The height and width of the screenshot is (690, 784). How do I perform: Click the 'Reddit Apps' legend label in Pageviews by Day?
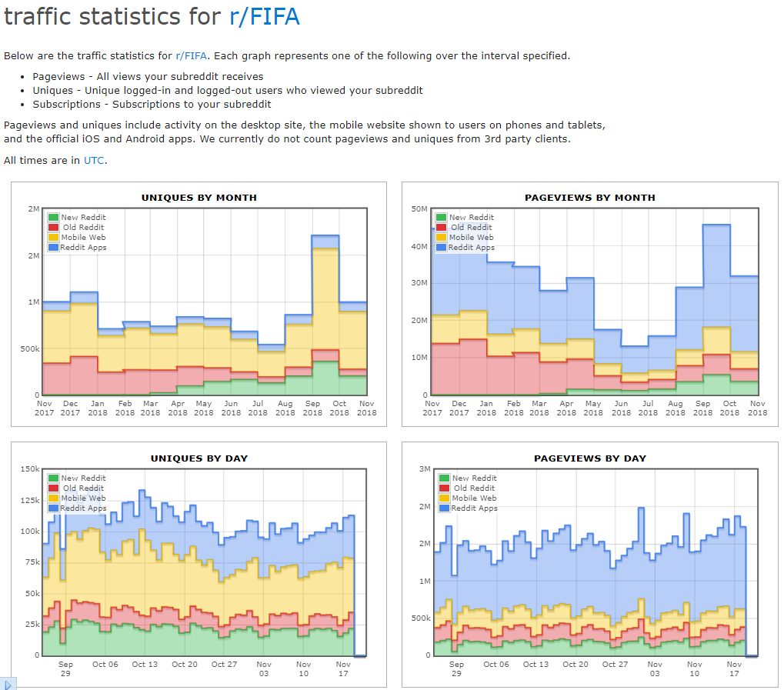(x=475, y=508)
